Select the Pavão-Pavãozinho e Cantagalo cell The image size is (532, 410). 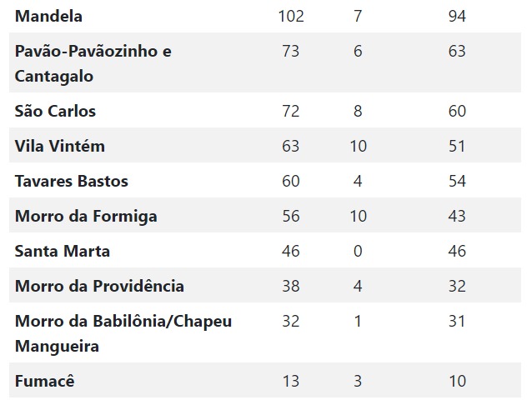point(93,63)
